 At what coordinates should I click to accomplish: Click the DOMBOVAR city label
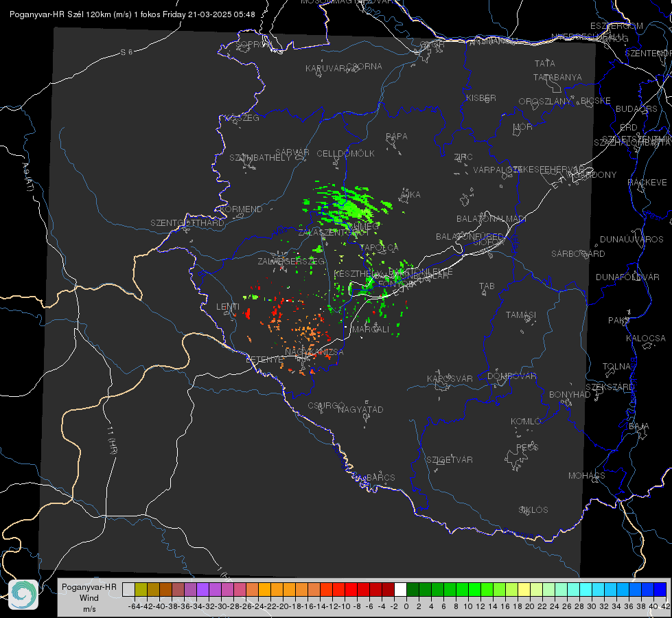[x=511, y=376]
